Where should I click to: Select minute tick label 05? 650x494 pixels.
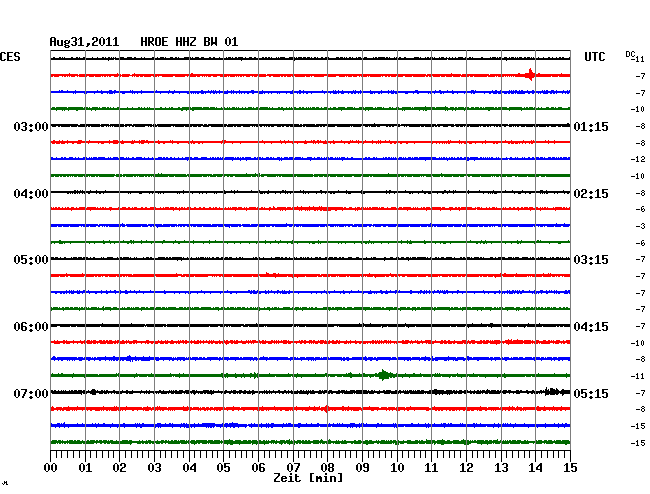coord(223,468)
